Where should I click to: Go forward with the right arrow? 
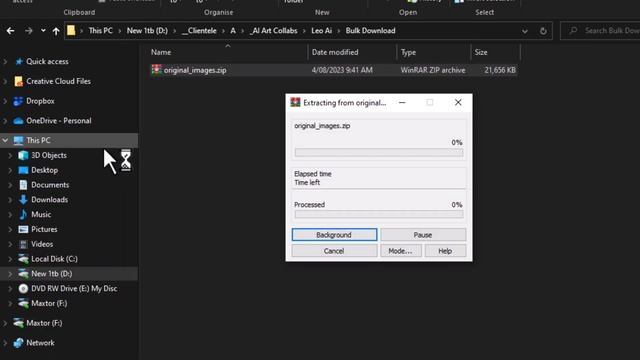29,31
